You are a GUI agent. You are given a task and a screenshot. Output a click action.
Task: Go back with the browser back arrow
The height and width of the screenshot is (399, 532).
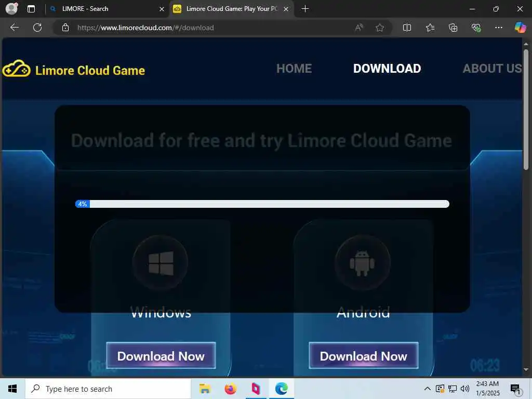coord(14,28)
